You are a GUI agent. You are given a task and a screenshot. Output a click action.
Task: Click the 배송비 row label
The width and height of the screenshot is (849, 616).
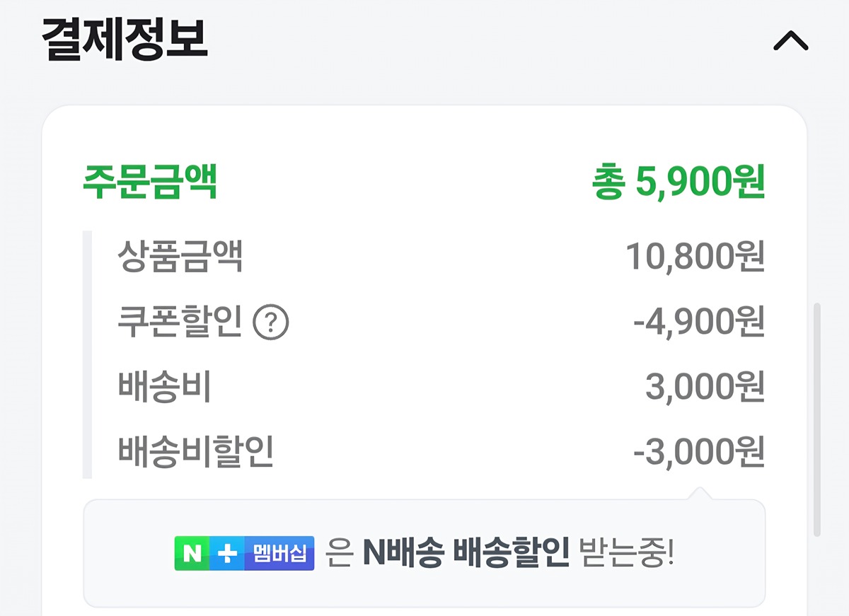coord(165,388)
